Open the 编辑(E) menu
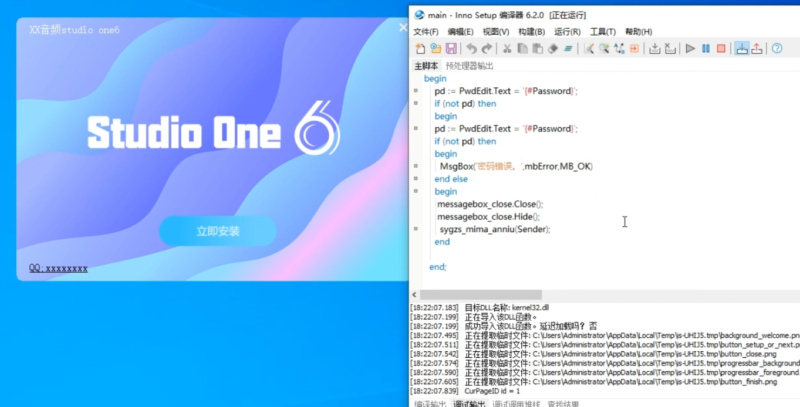This screenshot has height=407, width=800. 461,32
